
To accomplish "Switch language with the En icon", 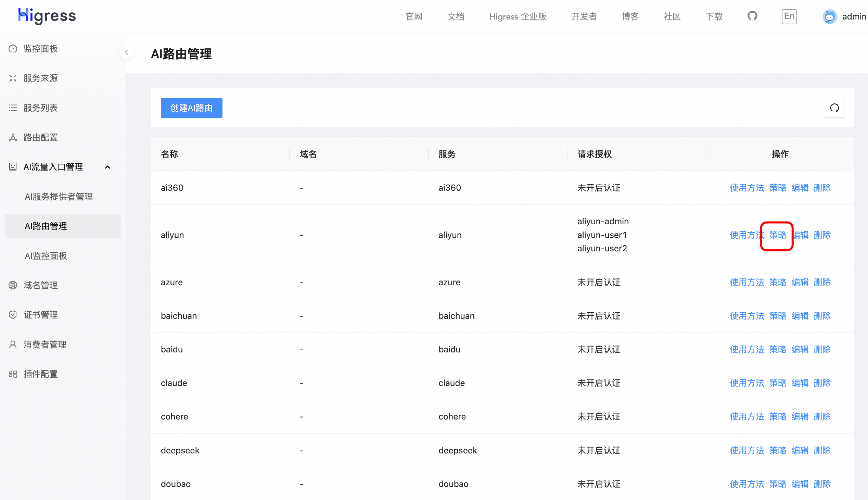I will [789, 16].
